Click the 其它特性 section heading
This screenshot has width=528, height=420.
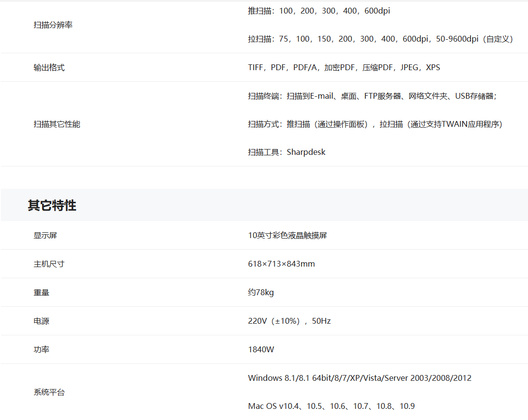(x=52, y=205)
